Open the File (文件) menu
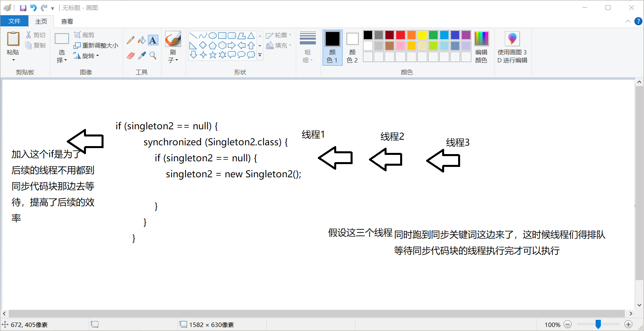 (14, 21)
